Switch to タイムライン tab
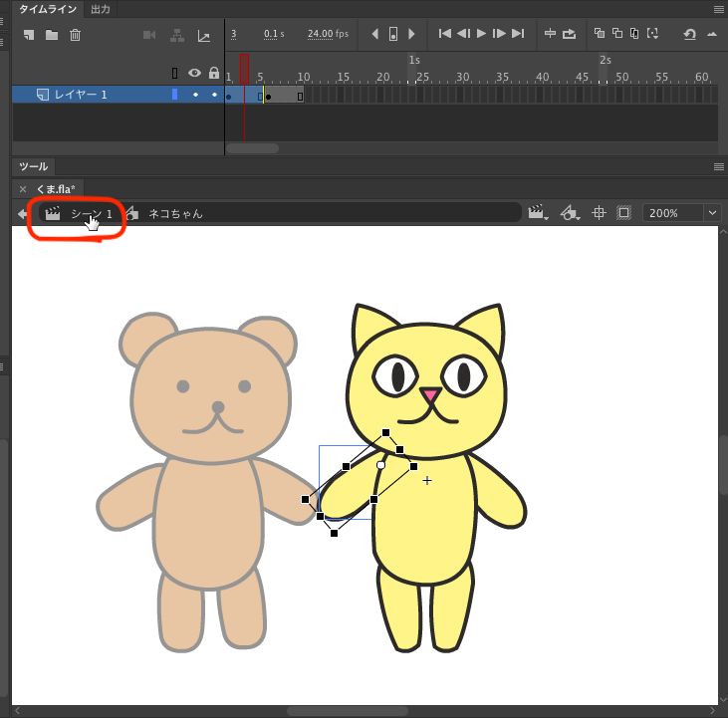The height and width of the screenshot is (718, 728). pos(48,9)
